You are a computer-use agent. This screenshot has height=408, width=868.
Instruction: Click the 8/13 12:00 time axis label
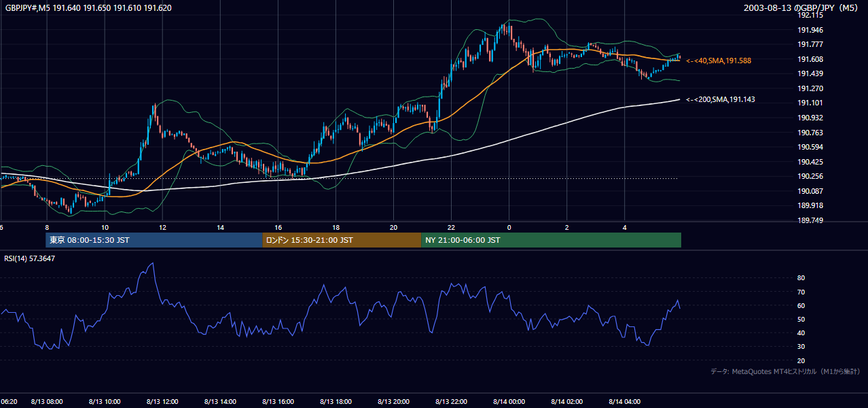pos(162,402)
